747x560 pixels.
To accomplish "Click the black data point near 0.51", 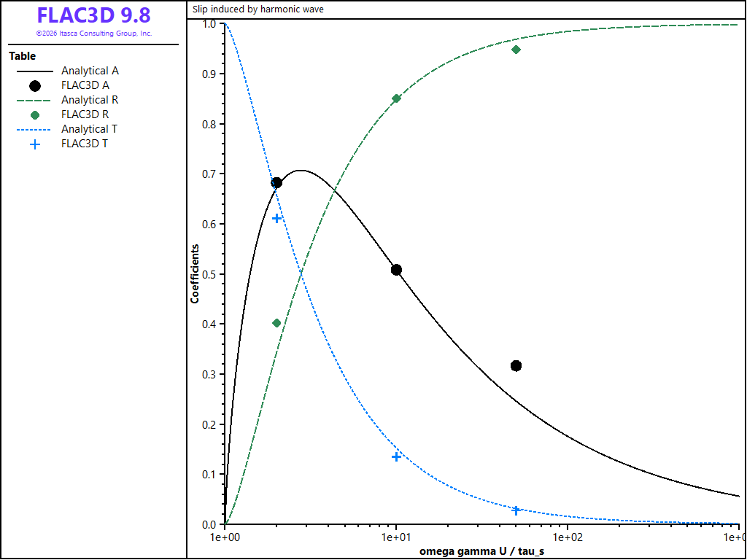I will pos(396,270).
